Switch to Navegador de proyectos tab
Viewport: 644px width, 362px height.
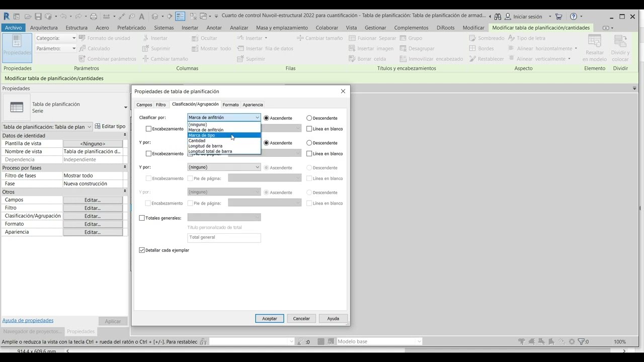tap(32, 331)
